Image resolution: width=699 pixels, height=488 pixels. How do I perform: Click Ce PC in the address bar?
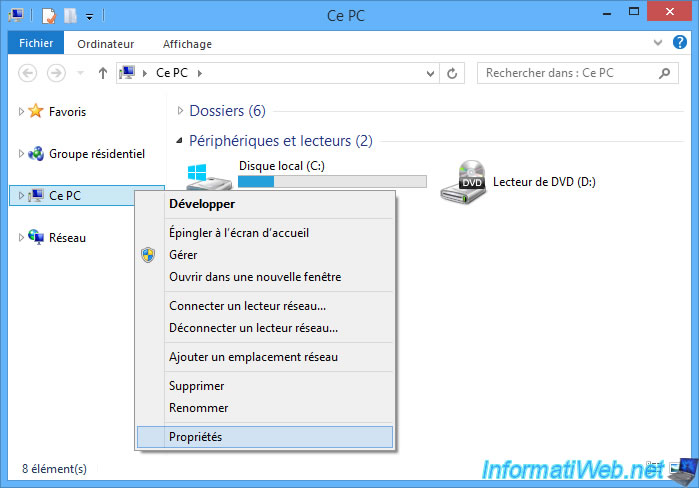click(x=172, y=73)
